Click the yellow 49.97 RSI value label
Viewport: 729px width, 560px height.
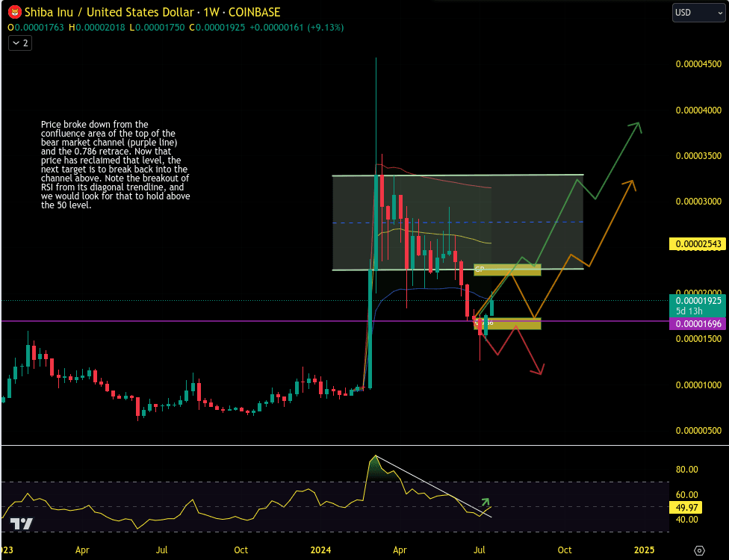(x=686, y=508)
